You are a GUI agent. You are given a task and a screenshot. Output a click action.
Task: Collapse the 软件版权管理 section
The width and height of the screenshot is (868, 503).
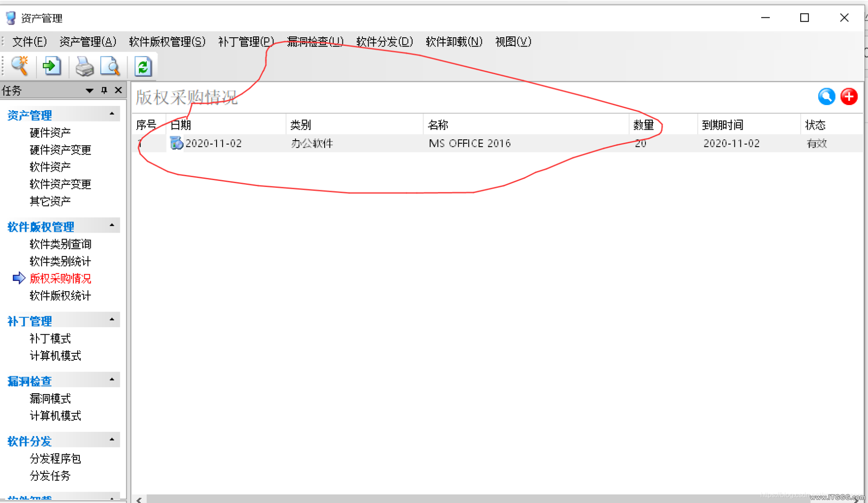[112, 225]
